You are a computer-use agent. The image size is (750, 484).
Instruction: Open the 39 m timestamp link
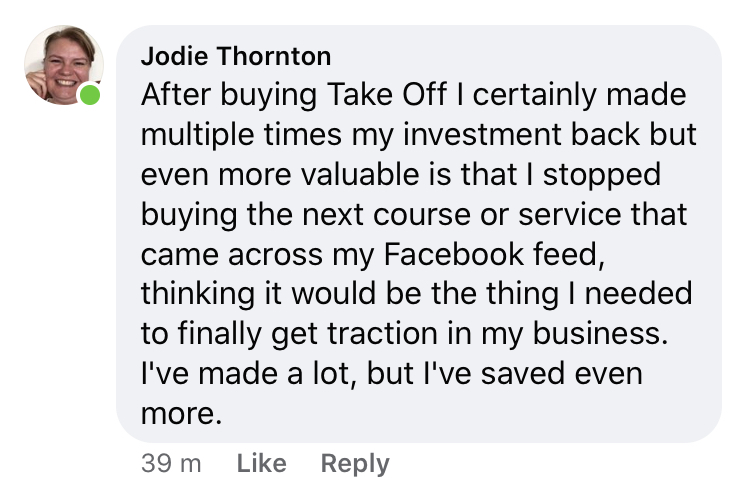point(172,463)
